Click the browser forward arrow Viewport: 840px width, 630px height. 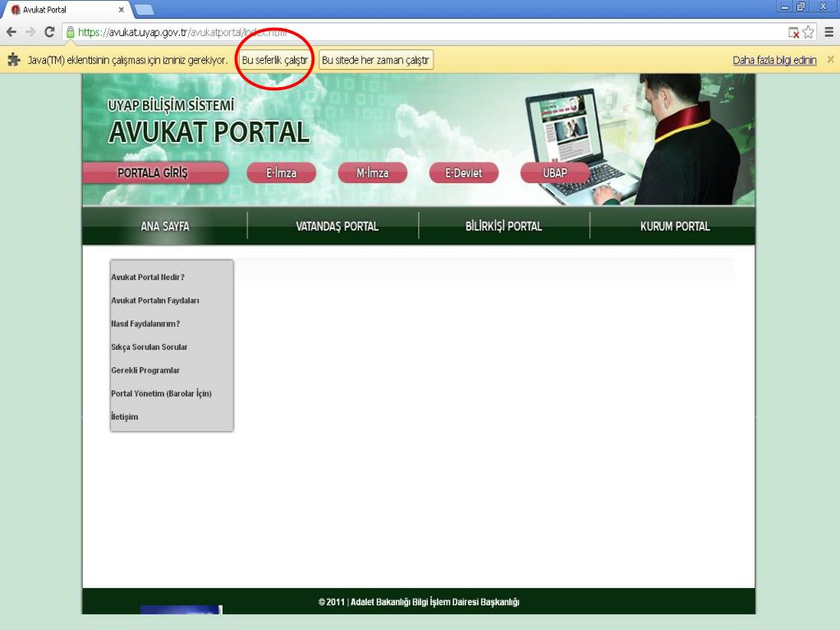click(30, 32)
